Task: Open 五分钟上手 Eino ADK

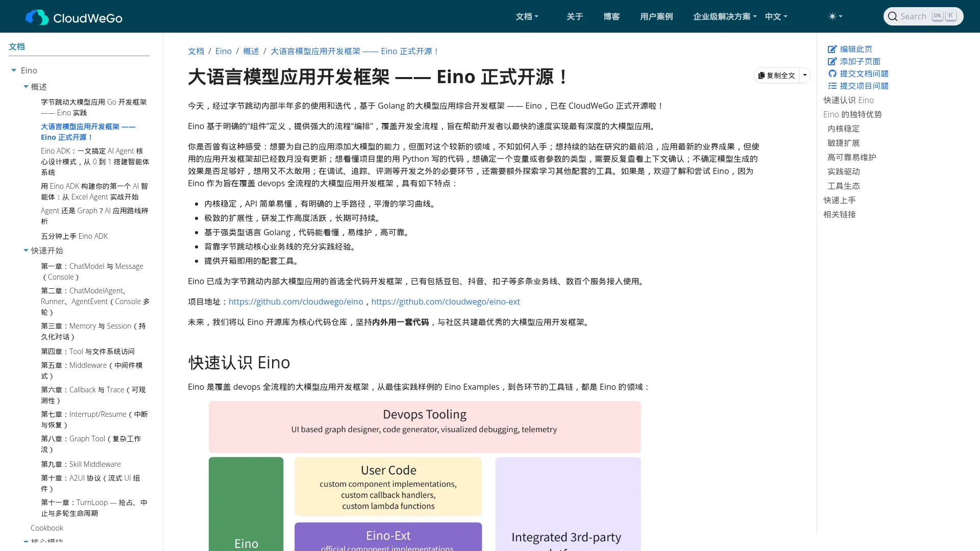Action: (x=74, y=236)
